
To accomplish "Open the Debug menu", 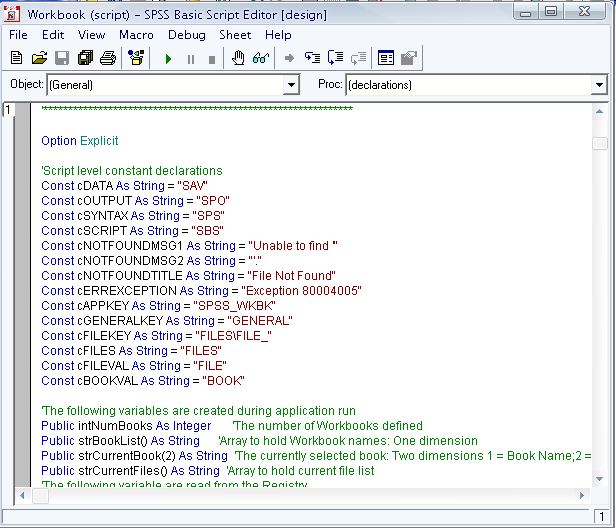I will point(187,35).
